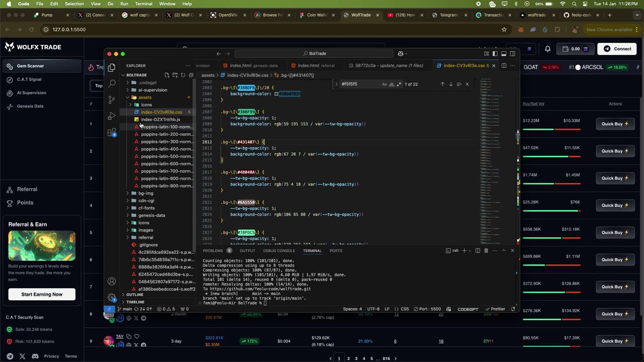
Task: Go to previous find match arrow
Action: (442, 84)
